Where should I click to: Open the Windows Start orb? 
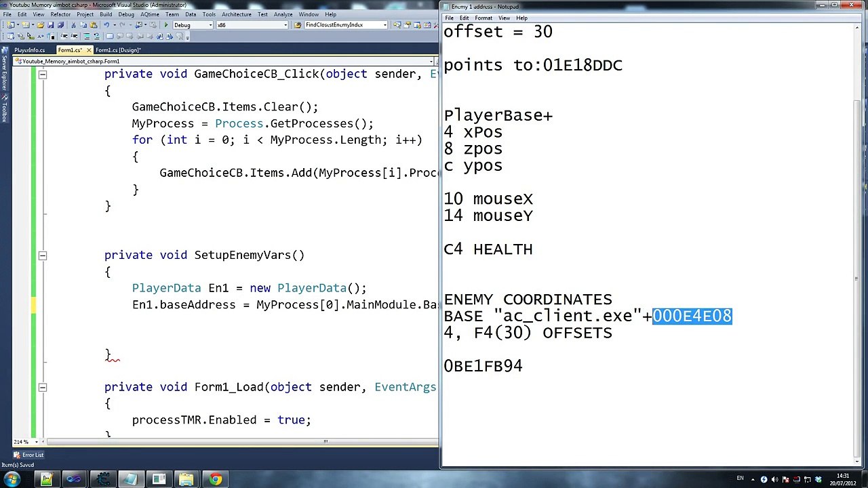[12, 479]
